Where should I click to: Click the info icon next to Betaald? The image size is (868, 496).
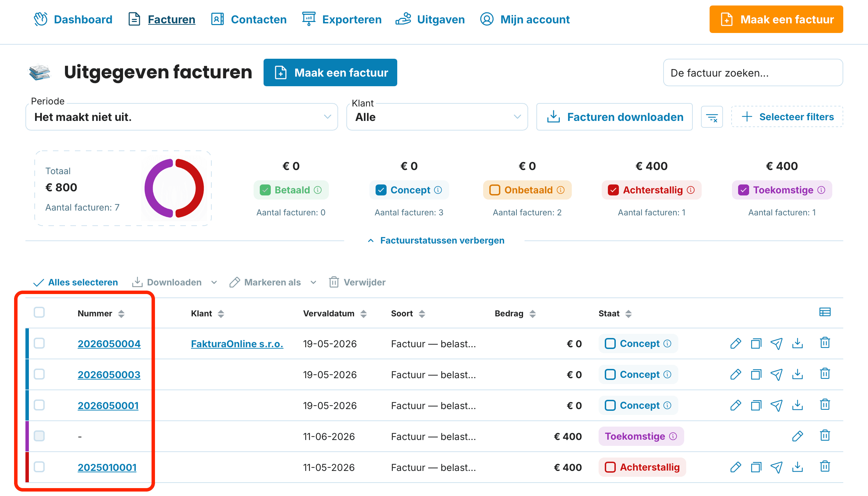[x=318, y=190]
